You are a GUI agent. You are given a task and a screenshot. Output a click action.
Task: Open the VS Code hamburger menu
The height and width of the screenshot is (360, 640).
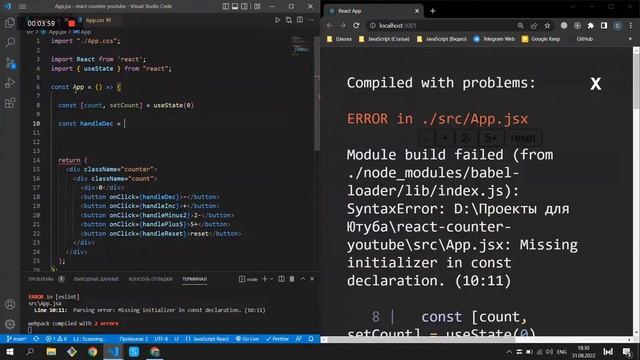(x=22, y=6)
